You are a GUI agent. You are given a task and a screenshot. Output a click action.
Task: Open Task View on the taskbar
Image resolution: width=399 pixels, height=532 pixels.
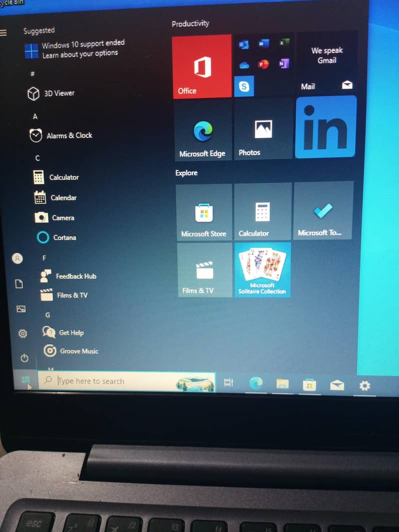click(x=229, y=382)
